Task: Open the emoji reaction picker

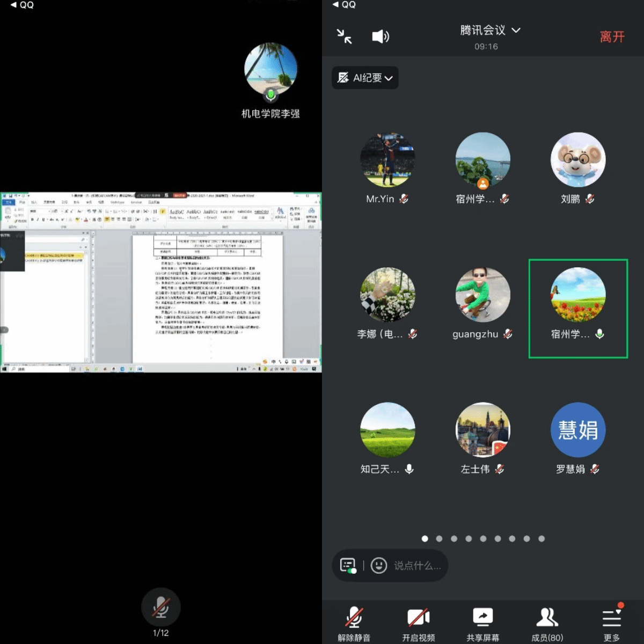Action: pyautogui.click(x=379, y=565)
